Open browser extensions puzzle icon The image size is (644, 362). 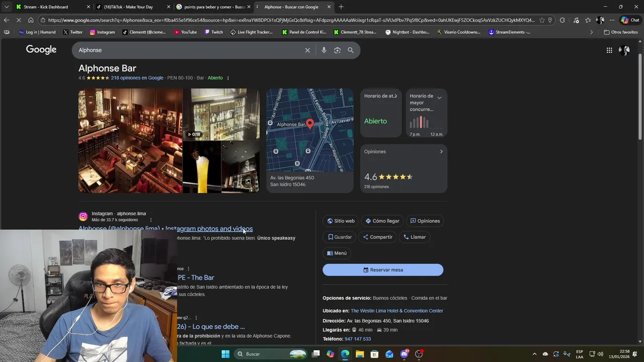[562, 20]
